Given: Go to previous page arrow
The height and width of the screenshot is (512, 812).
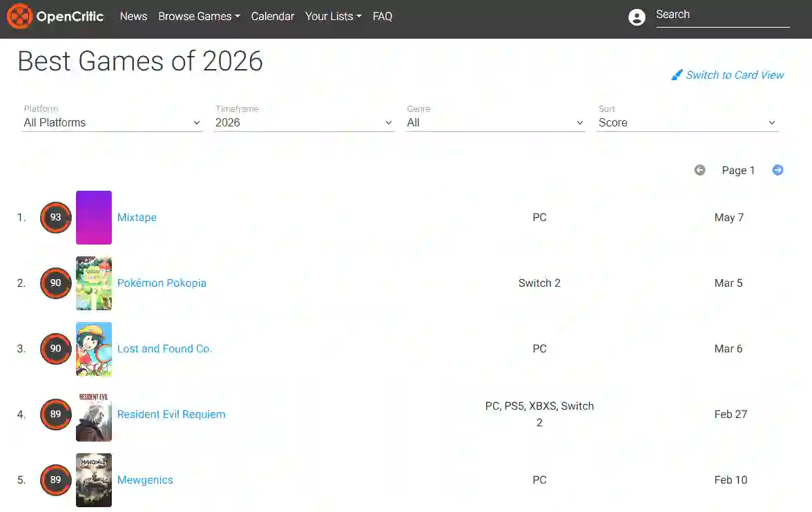Looking at the screenshot, I should coord(699,170).
